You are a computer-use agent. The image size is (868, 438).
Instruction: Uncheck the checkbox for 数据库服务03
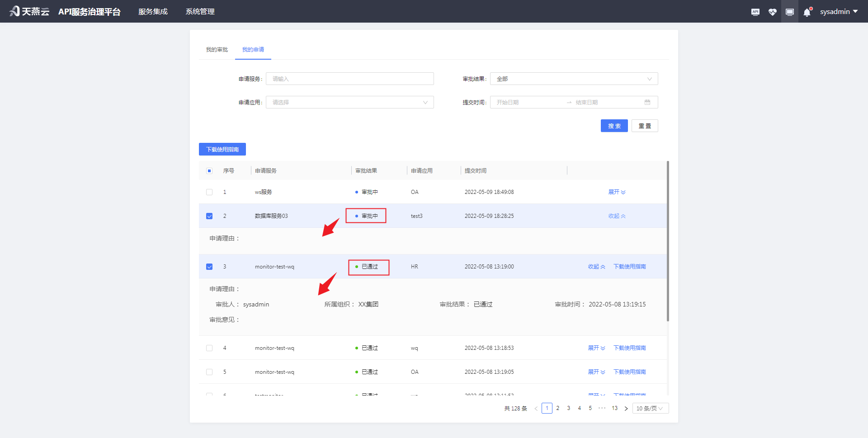[x=209, y=216]
